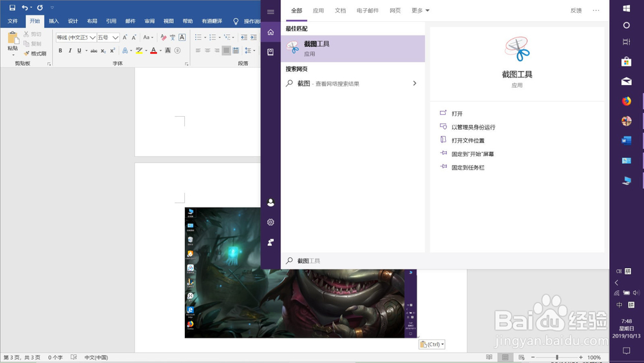Image resolution: width=644 pixels, height=363 pixels.
Task: Redo the action in Word's quick access toolbar
Action: [40, 7]
